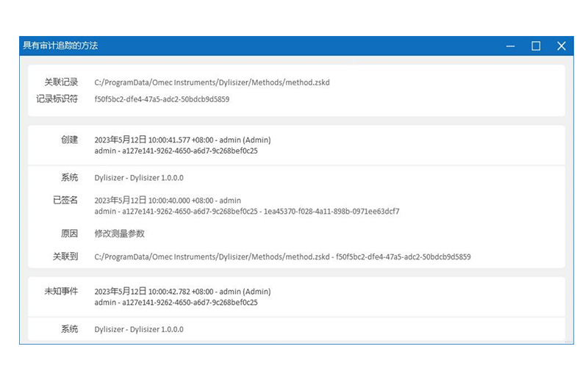Viewport: 588px width, 385px height.
Task: Select the 10:00:42.782 unknown event timestamp
Action: (183, 292)
